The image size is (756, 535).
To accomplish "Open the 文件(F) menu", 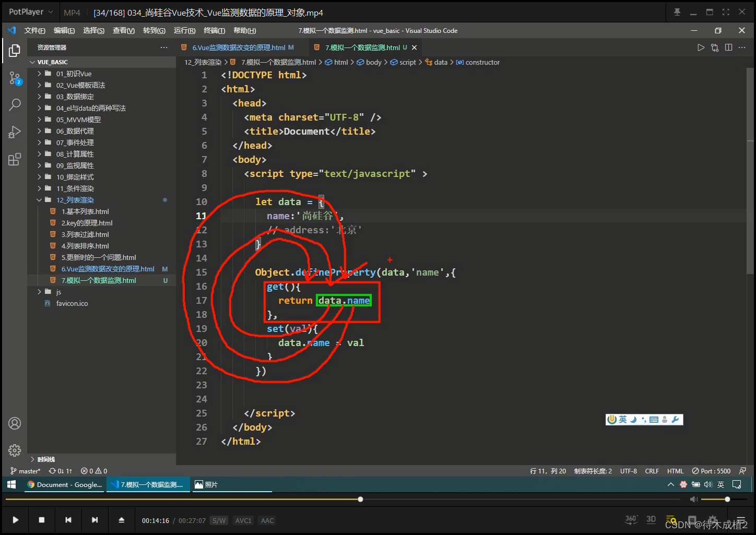I will point(35,31).
